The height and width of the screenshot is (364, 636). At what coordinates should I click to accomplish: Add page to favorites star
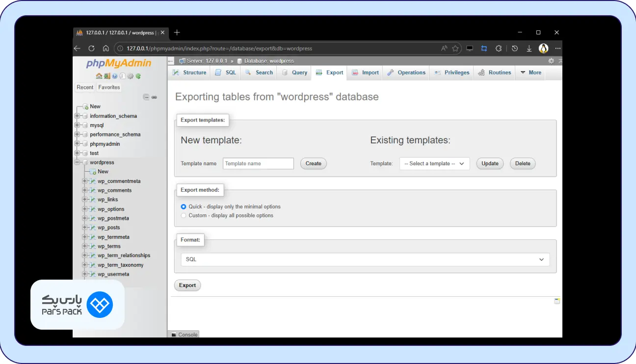coord(455,48)
